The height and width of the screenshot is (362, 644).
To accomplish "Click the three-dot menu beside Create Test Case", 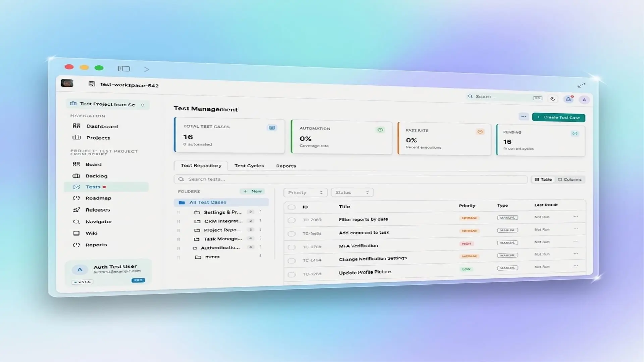I will (524, 117).
